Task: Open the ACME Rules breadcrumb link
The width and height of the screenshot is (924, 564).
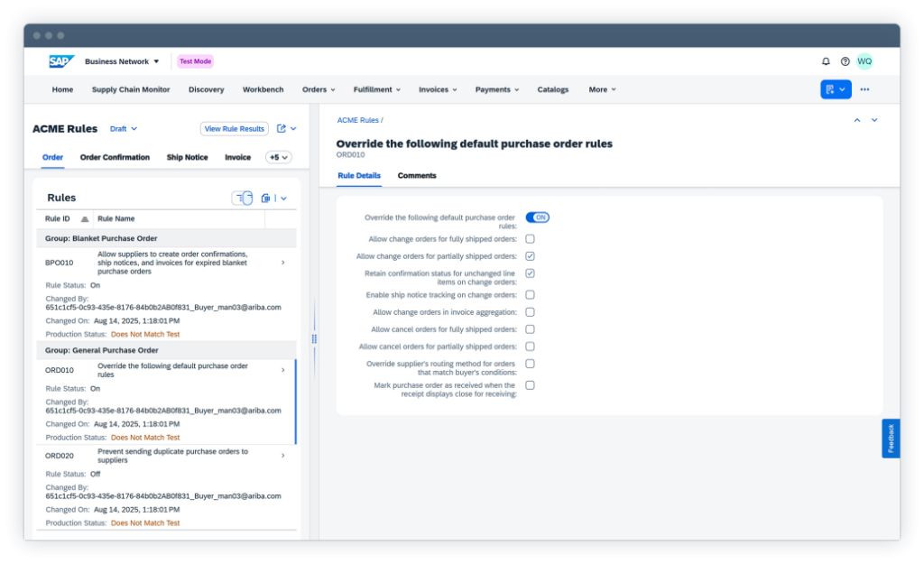Action: 356,119
